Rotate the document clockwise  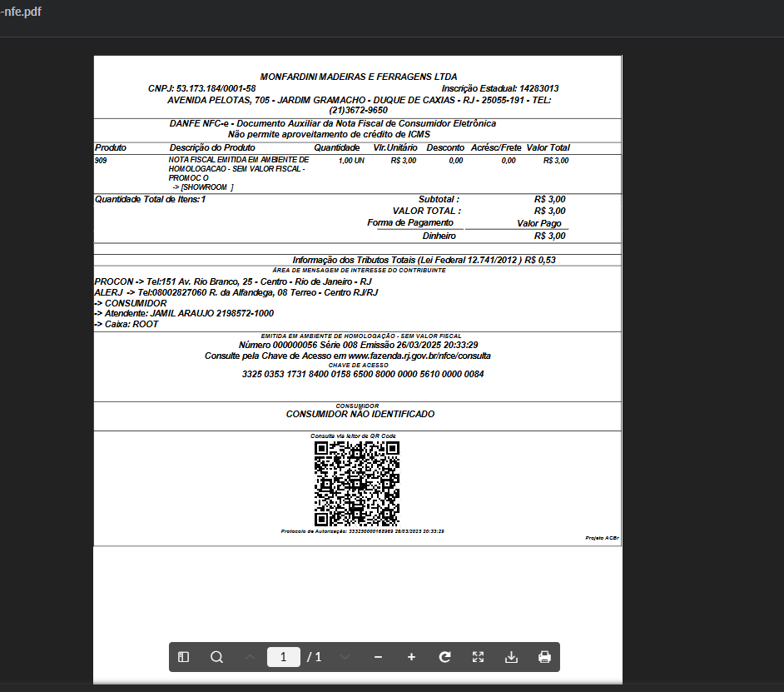point(444,657)
